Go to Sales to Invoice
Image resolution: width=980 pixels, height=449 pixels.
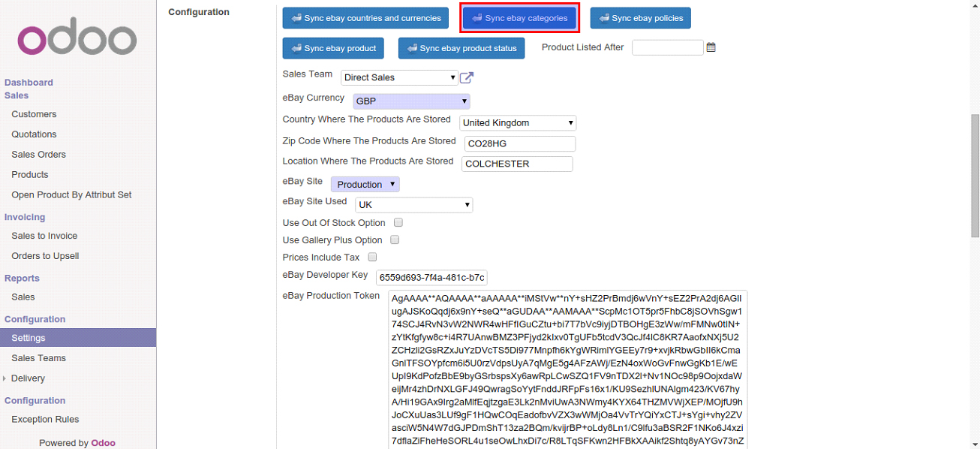coord(44,236)
